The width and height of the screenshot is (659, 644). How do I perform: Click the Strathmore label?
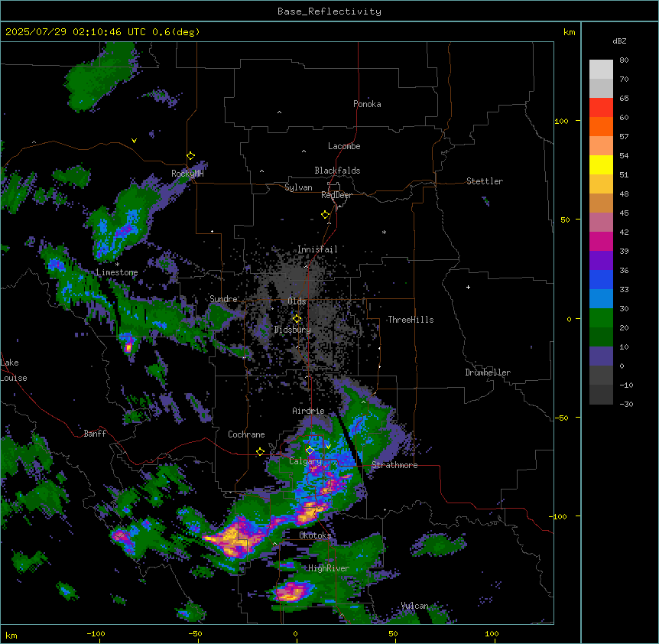coord(394,465)
